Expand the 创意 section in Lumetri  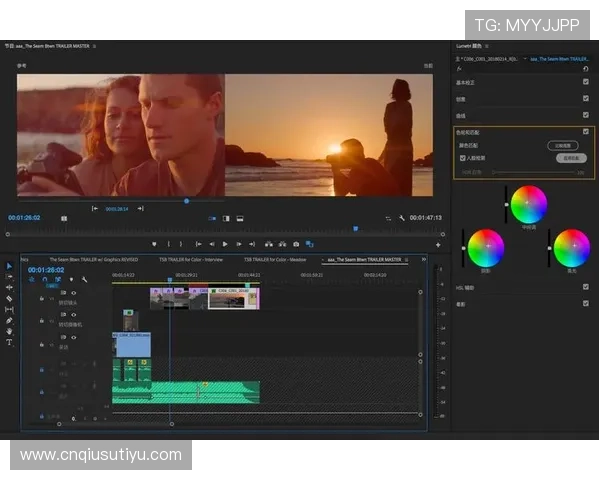click(461, 99)
